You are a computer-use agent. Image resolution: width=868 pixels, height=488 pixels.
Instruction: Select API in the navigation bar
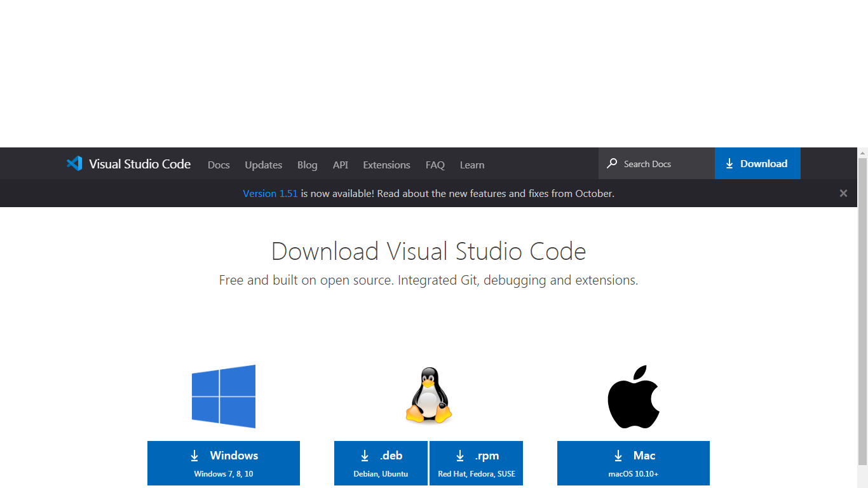tap(341, 165)
